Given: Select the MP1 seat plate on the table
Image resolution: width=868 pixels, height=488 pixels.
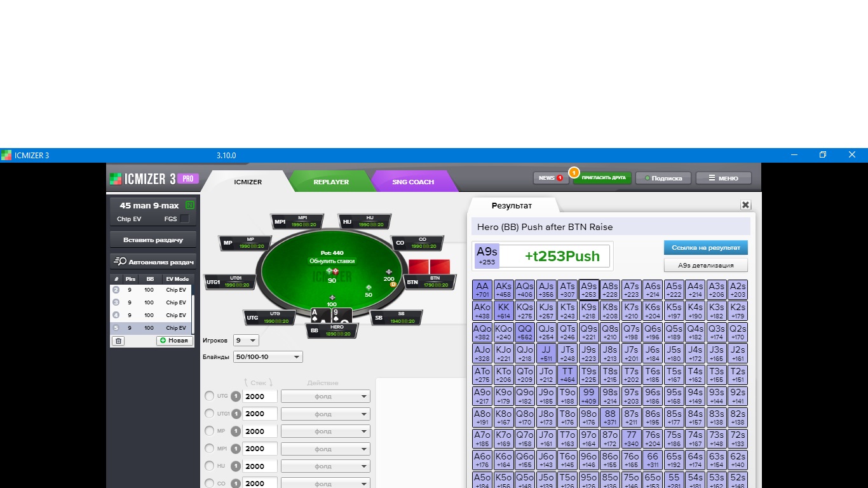Looking at the screenshot, I should (297, 221).
